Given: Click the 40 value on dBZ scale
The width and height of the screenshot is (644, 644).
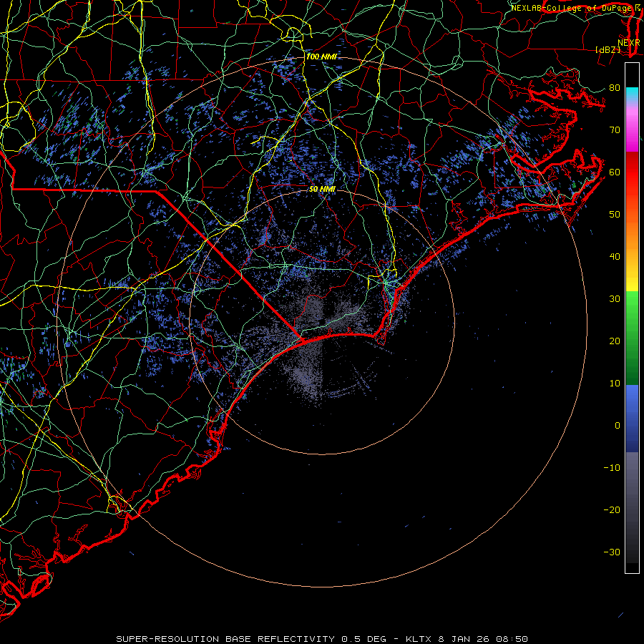Looking at the screenshot, I should click(615, 257).
